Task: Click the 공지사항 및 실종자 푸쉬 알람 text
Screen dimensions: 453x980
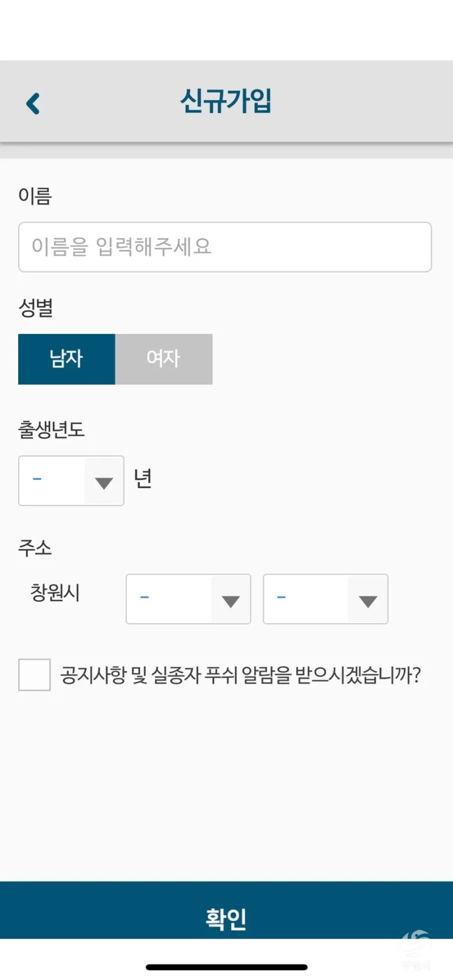Action: point(241,674)
